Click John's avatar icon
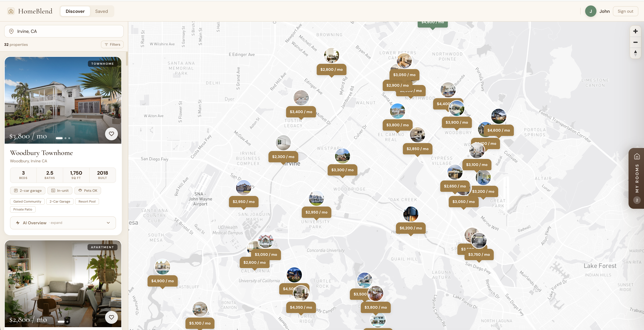 pos(590,11)
